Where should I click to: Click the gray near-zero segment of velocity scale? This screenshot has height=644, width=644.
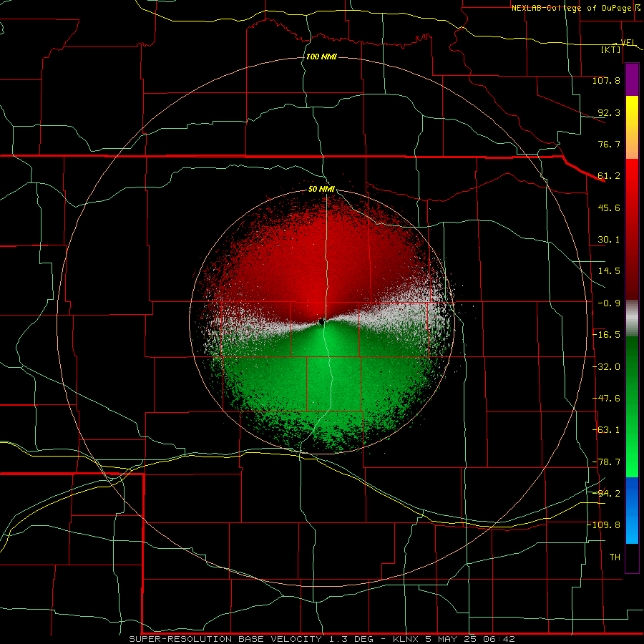[632, 318]
